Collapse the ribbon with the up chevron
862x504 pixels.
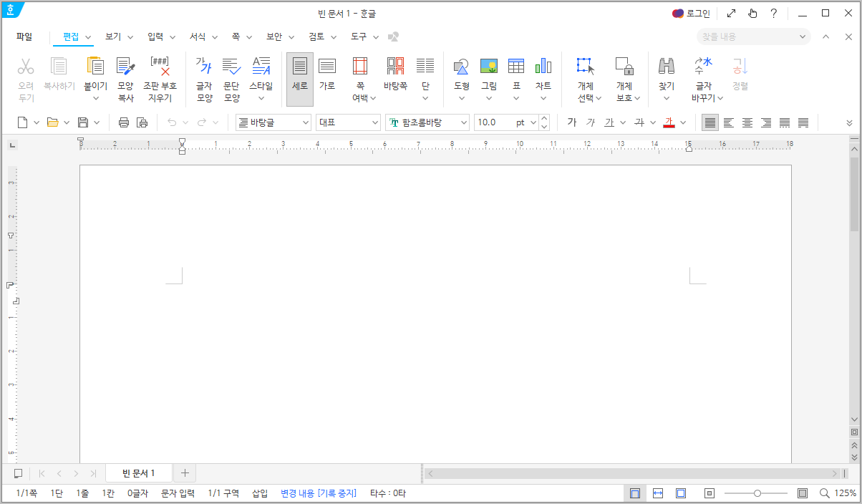tap(825, 37)
